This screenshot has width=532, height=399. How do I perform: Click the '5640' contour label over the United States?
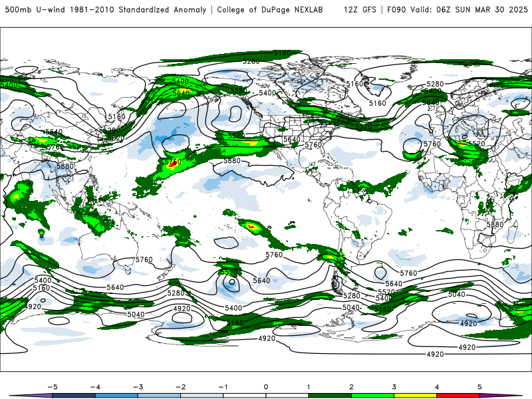click(x=292, y=139)
